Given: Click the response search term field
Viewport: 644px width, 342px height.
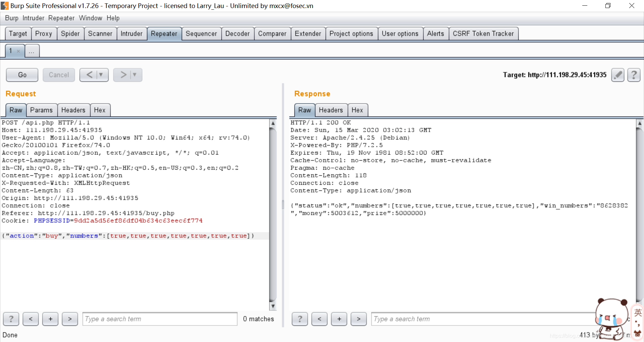Looking at the screenshot, I should (483, 319).
